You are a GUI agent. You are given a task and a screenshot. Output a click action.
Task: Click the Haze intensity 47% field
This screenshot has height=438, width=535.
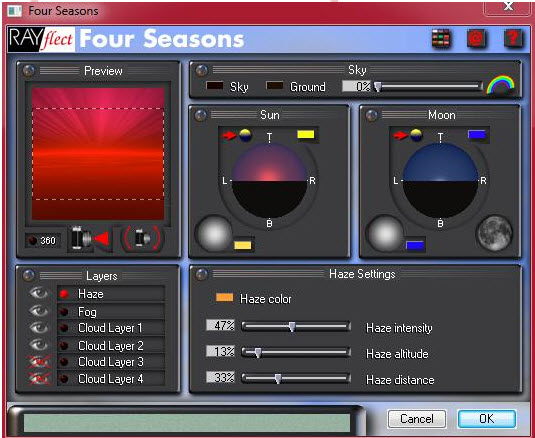(x=220, y=325)
